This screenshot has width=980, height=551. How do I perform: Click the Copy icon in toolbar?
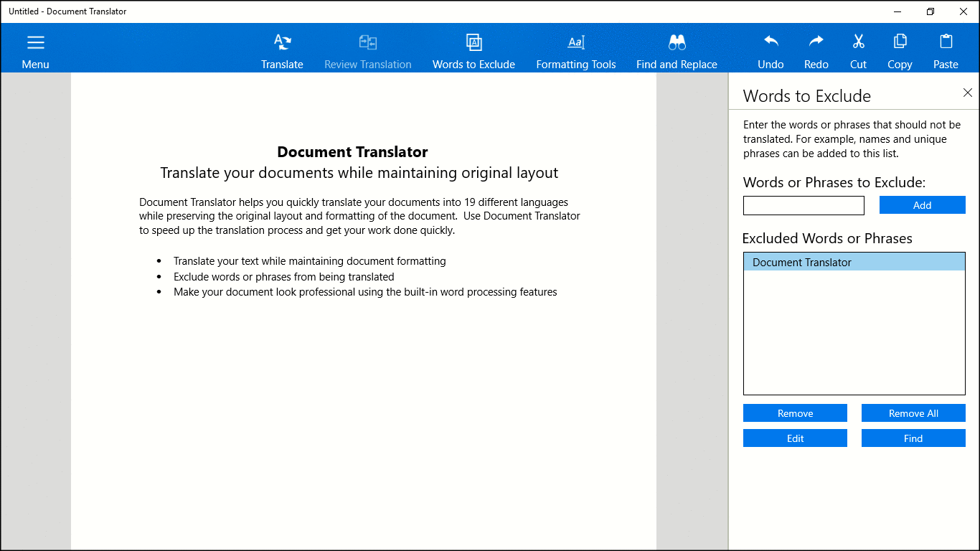(900, 42)
